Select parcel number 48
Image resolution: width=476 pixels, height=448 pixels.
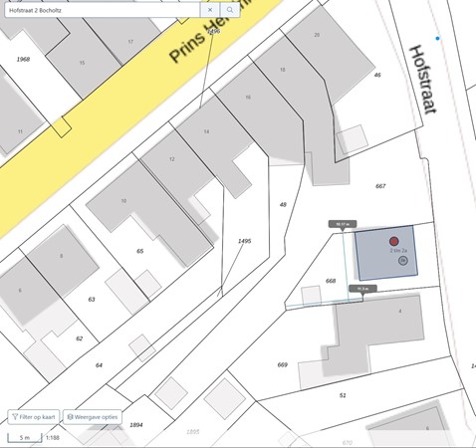click(283, 204)
